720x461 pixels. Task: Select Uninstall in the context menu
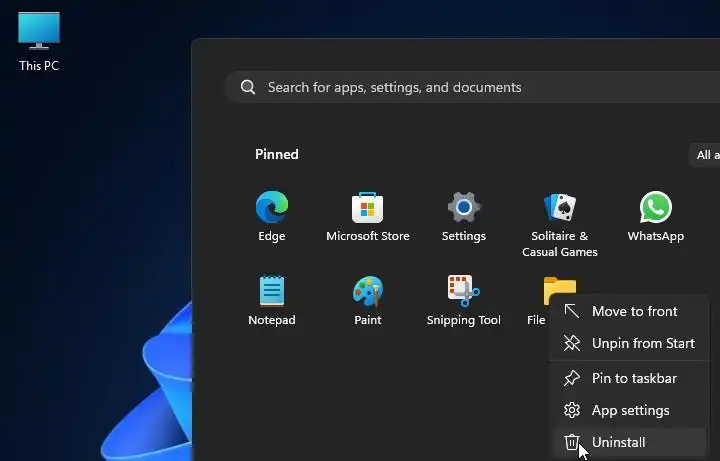pos(630,442)
